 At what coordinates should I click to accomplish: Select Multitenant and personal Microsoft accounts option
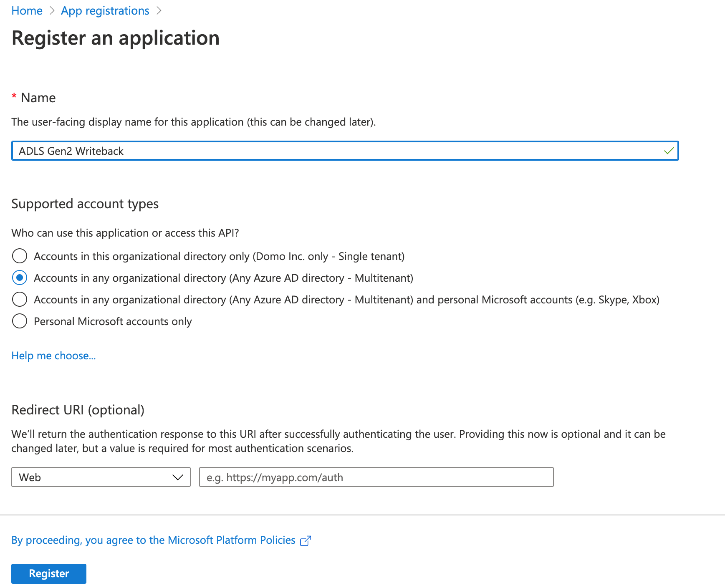click(20, 299)
